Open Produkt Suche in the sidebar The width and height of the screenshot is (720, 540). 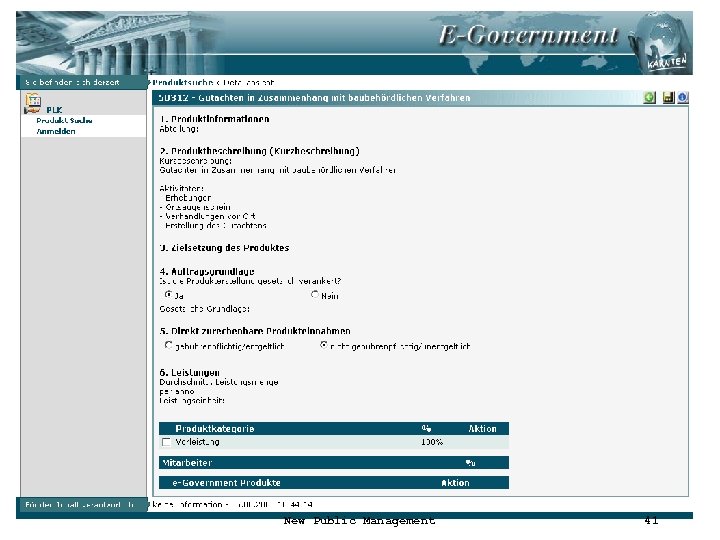pyautogui.click(x=64, y=121)
